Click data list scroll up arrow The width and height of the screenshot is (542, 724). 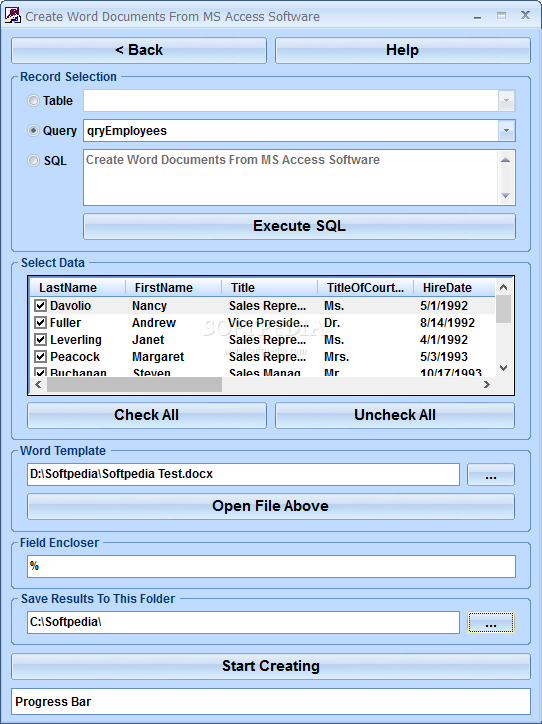click(x=504, y=287)
